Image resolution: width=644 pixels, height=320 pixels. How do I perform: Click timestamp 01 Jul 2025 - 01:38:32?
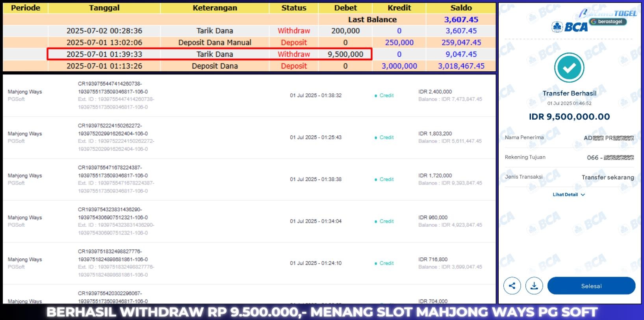pos(316,96)
